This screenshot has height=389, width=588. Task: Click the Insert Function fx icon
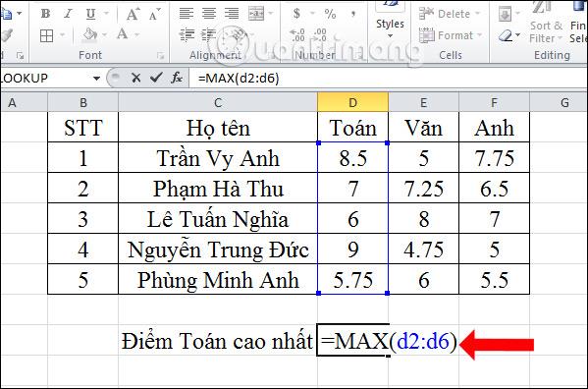pos(177,78)
